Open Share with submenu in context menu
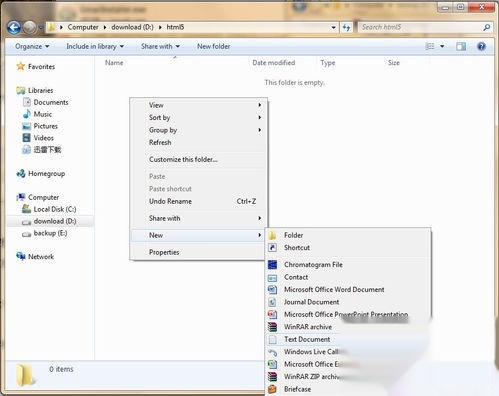 tap(198, 218)
